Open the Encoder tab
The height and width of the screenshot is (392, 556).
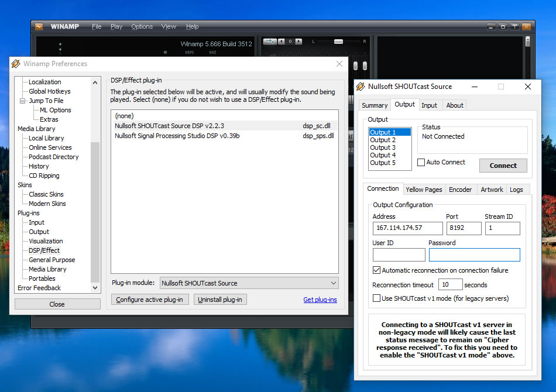click(460, 190)
